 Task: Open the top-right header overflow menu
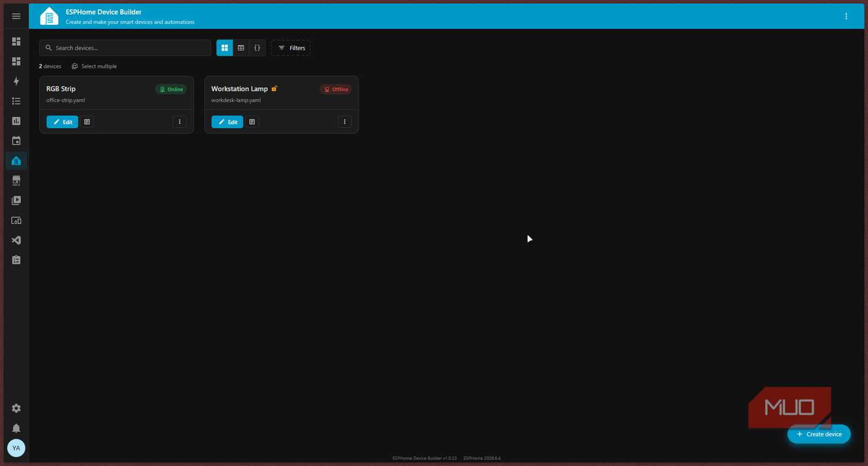[847, 16]
